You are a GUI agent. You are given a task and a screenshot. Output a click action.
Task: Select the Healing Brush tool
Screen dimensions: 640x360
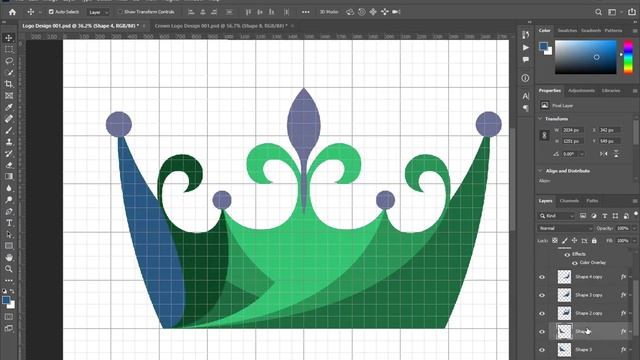click(x=9, y=119)
